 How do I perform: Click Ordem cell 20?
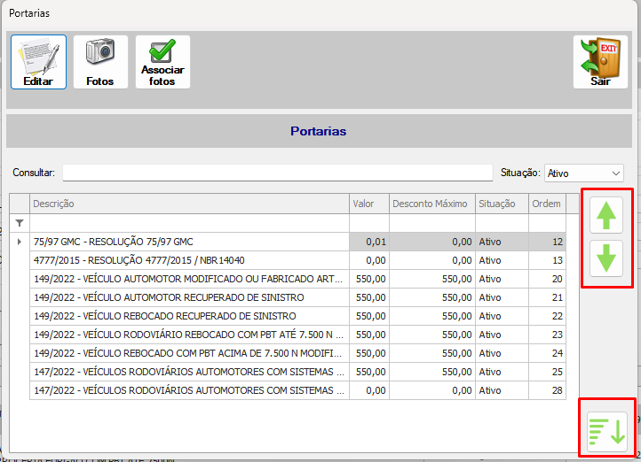click(x=547, y=279)
